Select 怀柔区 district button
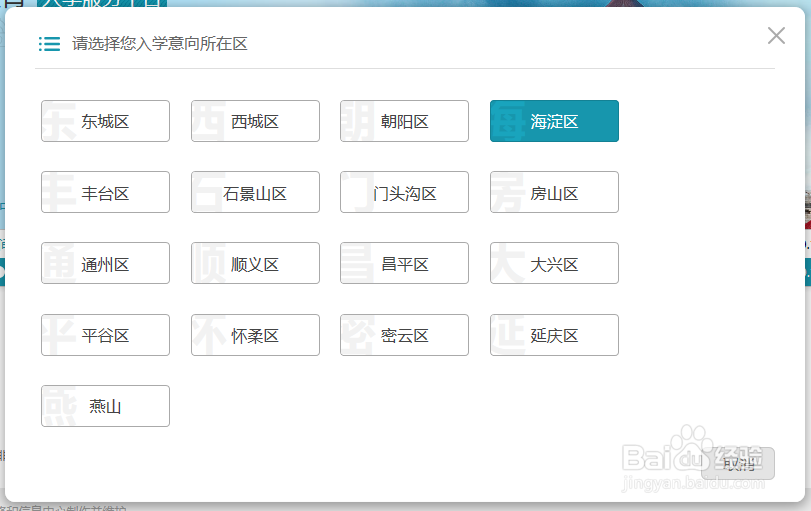 pos(256,335)
